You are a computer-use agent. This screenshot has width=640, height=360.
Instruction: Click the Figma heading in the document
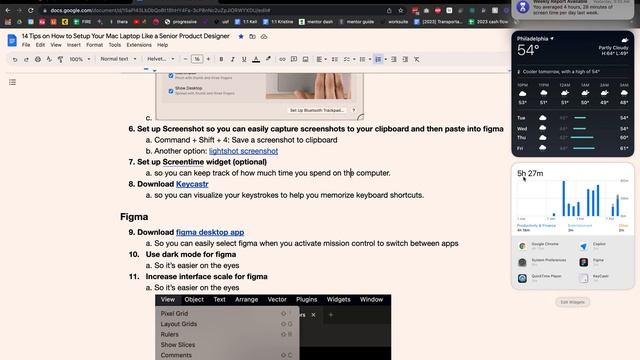coord(134,217)
